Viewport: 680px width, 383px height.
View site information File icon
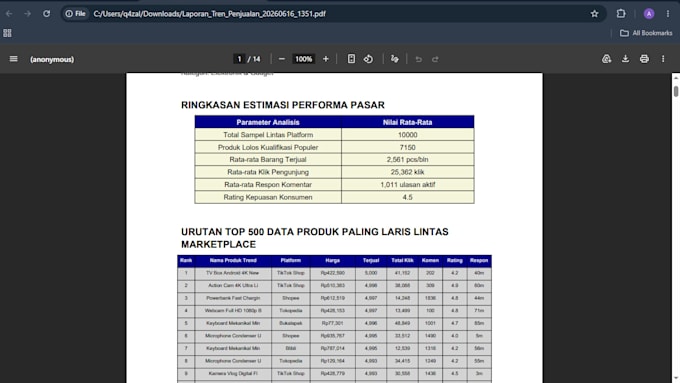(x=75, y=14)
